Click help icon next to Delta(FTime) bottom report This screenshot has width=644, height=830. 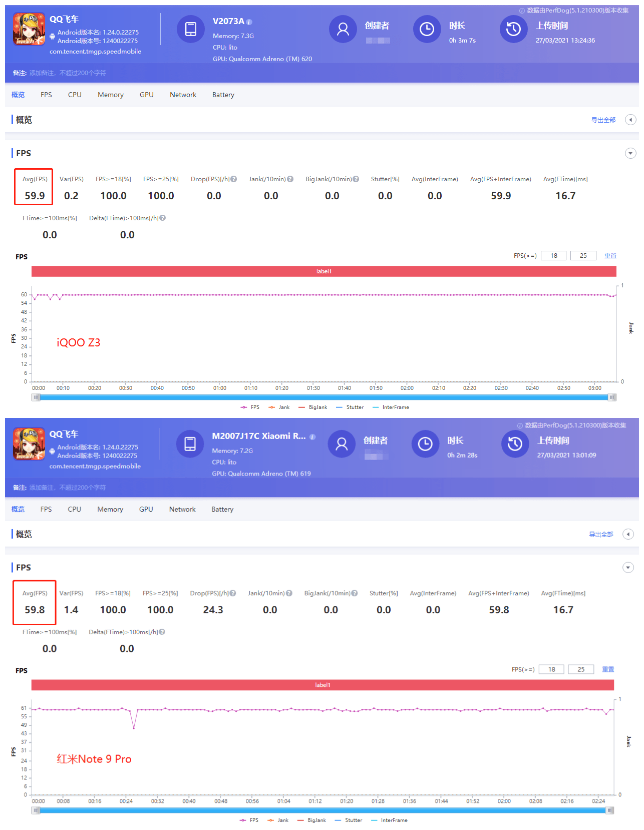click(x=162, y=632)
